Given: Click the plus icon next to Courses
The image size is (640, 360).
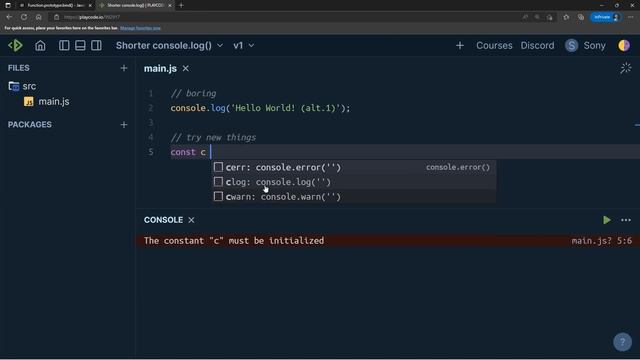Looking at the screenshot, I should [460, 45].
